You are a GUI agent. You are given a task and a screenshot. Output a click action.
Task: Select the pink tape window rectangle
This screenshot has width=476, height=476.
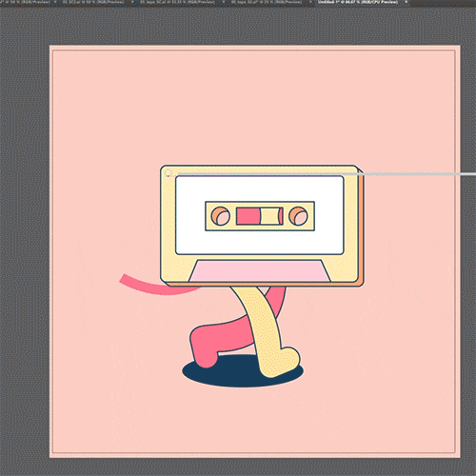248,216
